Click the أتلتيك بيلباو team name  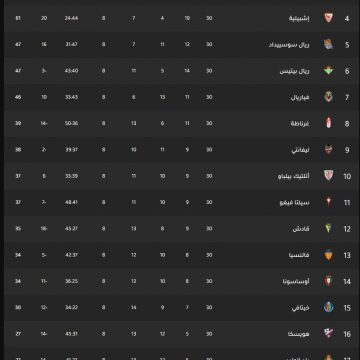294,176
